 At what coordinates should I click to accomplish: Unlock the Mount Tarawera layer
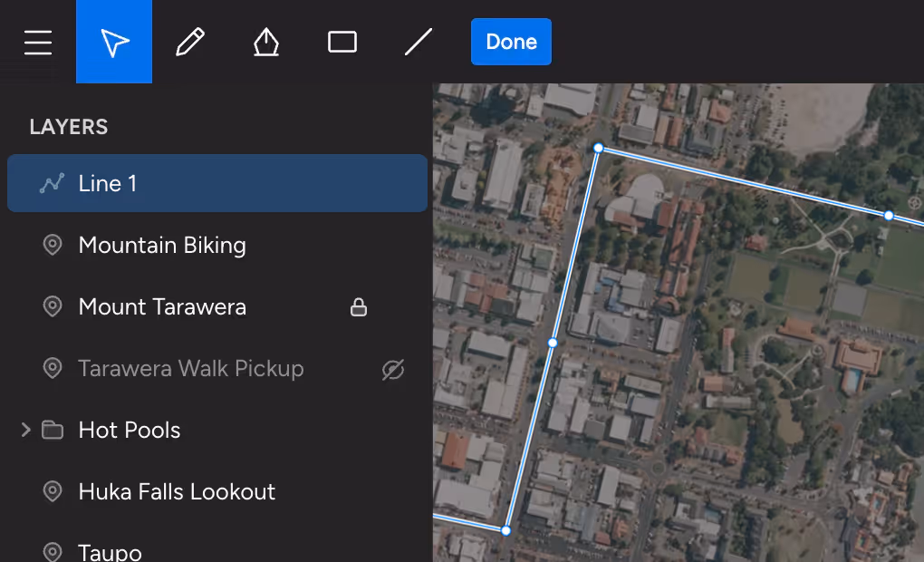(359, 307)
